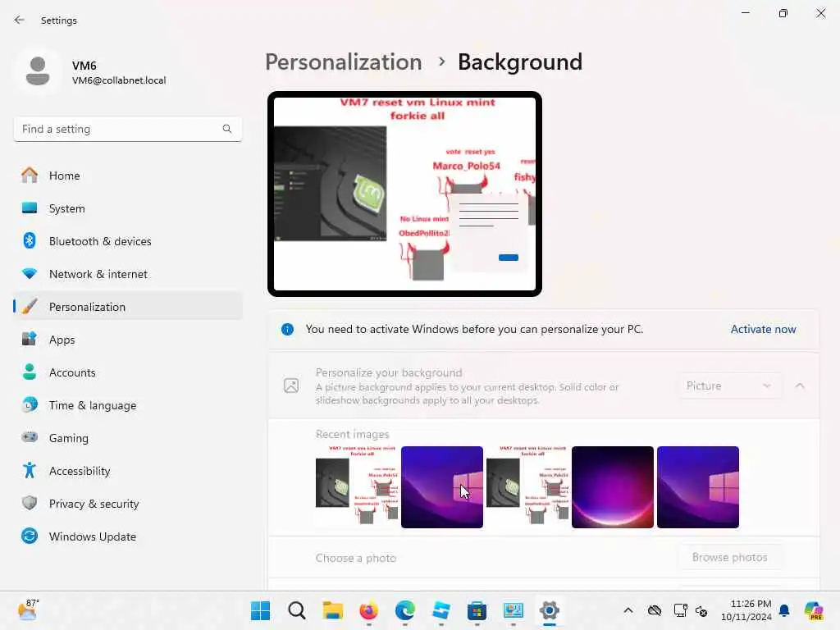840x630 pixels.
Task: Open clock and calendar at 11:26 PM
Action: click(x=746, y=610)
